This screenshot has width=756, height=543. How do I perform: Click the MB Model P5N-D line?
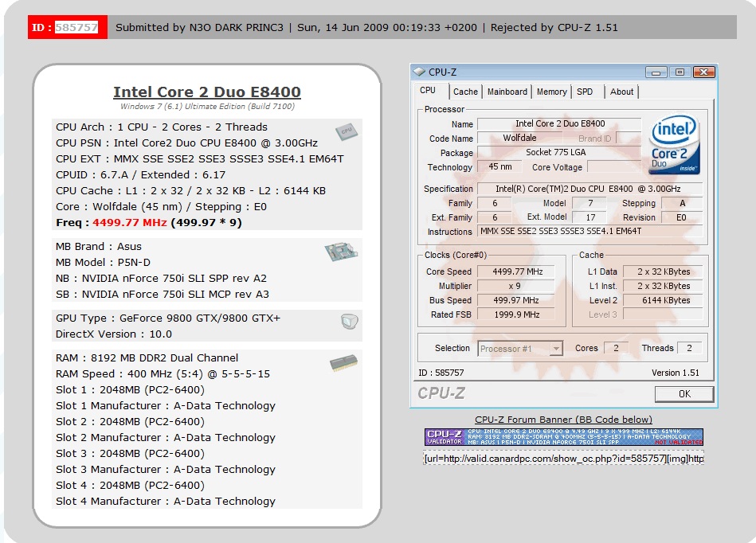pyautogui.click(x=104, y=263)
